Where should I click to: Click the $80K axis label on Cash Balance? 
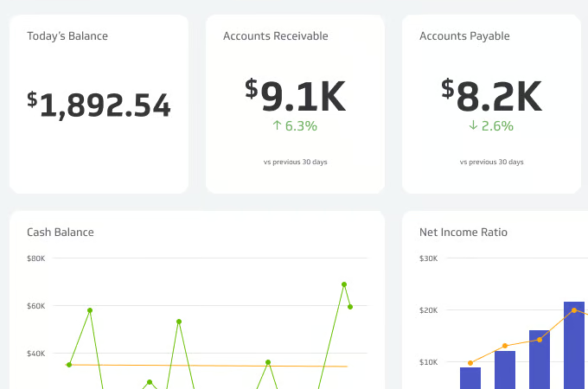pos(36,258)
